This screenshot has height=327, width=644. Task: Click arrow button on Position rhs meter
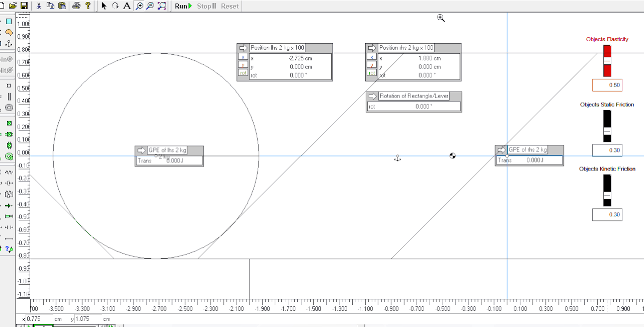tap(372, 48)
